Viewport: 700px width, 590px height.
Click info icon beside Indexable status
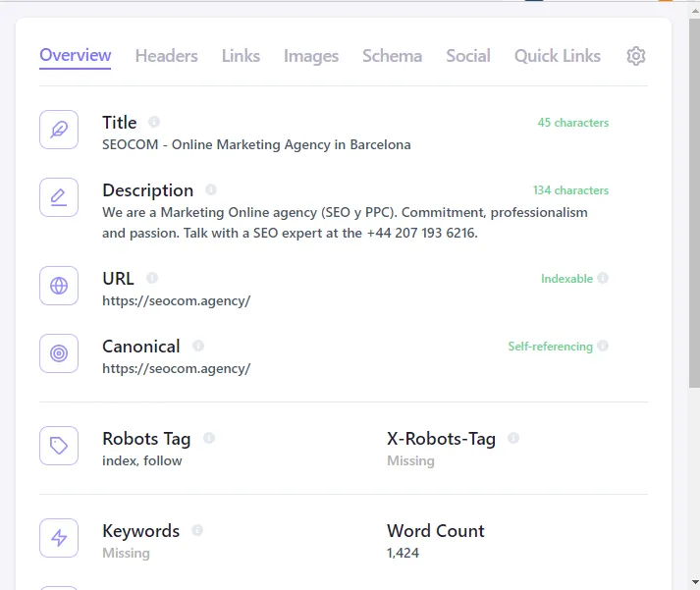point(603,278)
